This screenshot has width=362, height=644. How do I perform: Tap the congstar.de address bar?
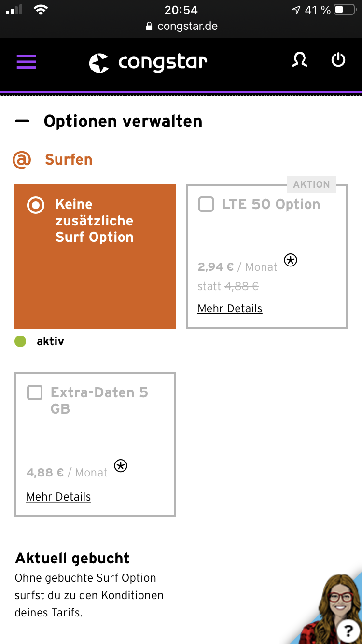181,26
